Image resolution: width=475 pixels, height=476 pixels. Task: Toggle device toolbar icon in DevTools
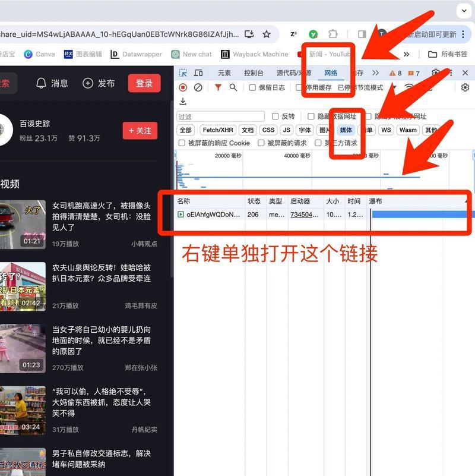pyautogui.click(x=198, y=73)
